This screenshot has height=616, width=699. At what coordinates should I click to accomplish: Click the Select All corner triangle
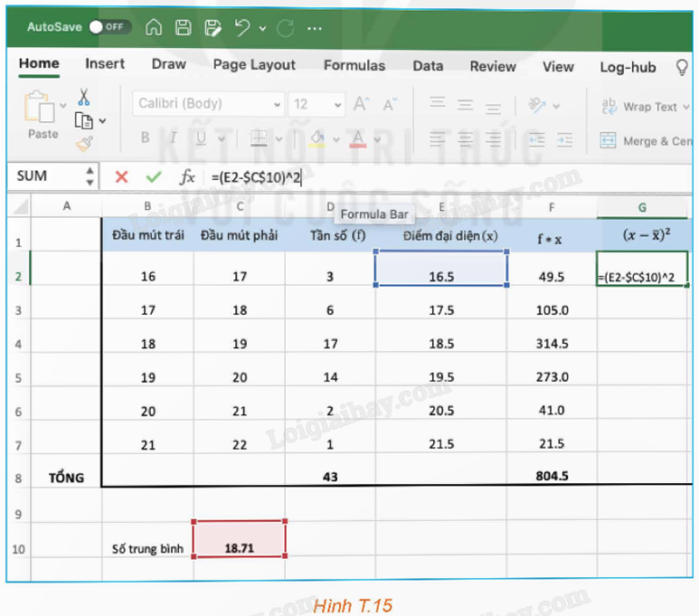(x=19, y=206)
